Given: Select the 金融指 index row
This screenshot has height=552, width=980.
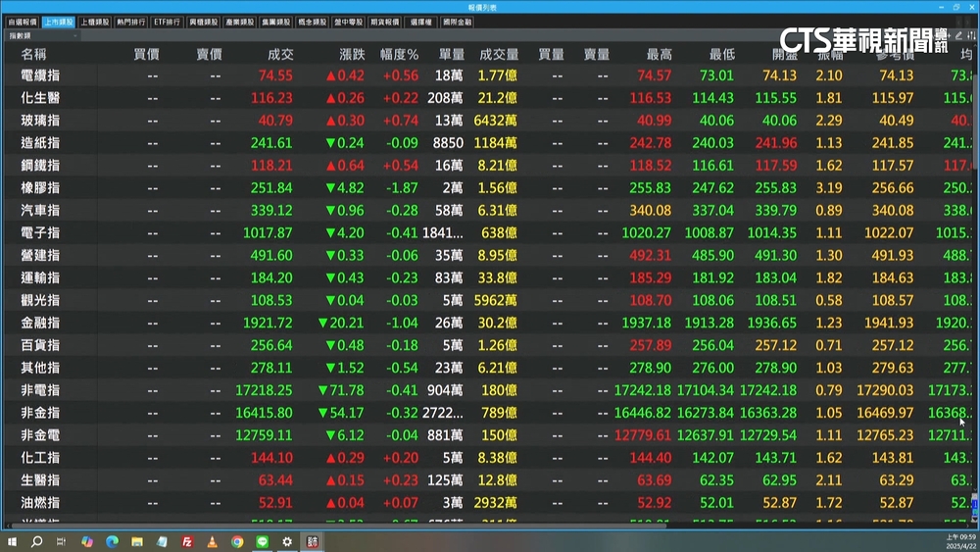Looking at the screenshot, I should coord(40,323).
